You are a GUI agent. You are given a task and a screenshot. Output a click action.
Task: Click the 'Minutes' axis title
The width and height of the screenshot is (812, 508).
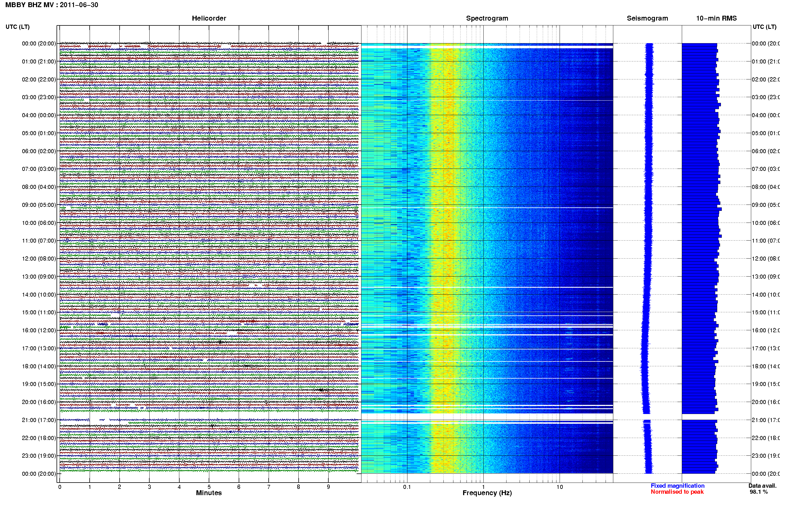pyautogui.click(x=209, y=493)
